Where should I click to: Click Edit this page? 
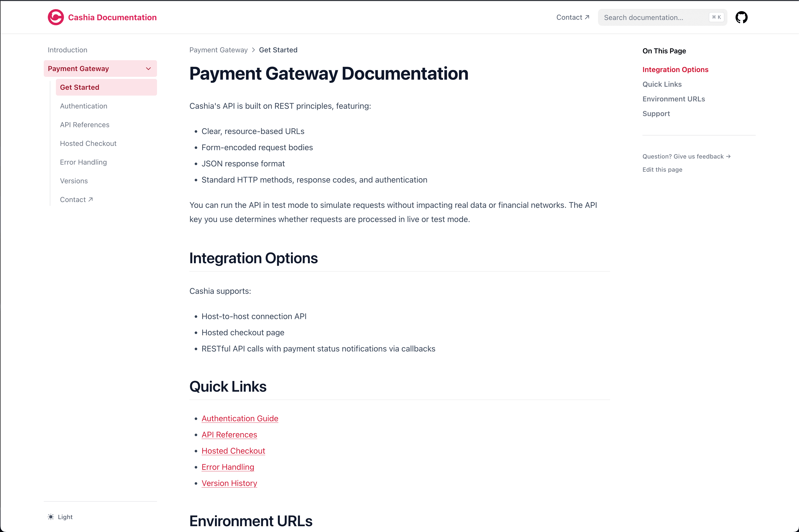[x=662, y=170]
